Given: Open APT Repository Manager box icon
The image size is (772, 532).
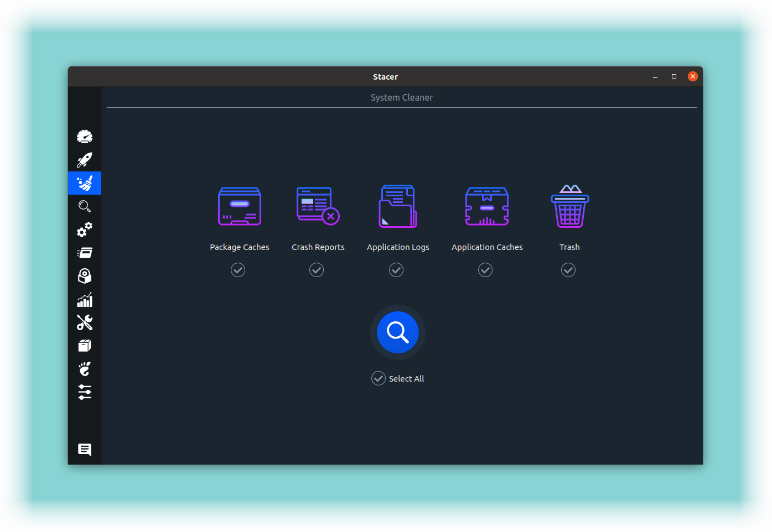Looking at the screenshot, I should point(85,346).
